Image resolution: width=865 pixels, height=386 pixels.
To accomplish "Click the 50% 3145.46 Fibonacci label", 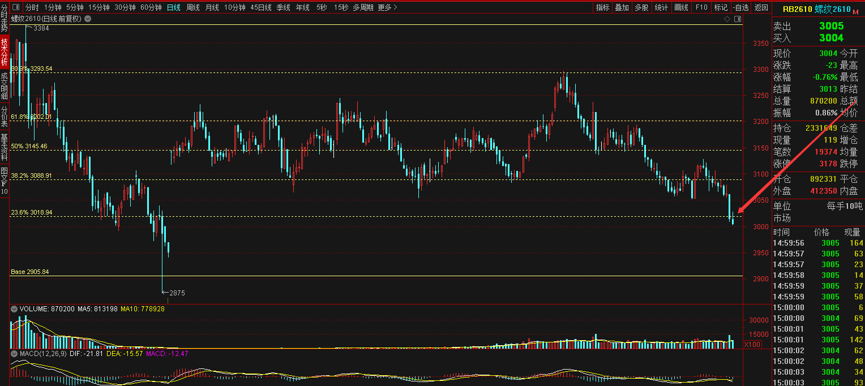I will pos(29,146).
